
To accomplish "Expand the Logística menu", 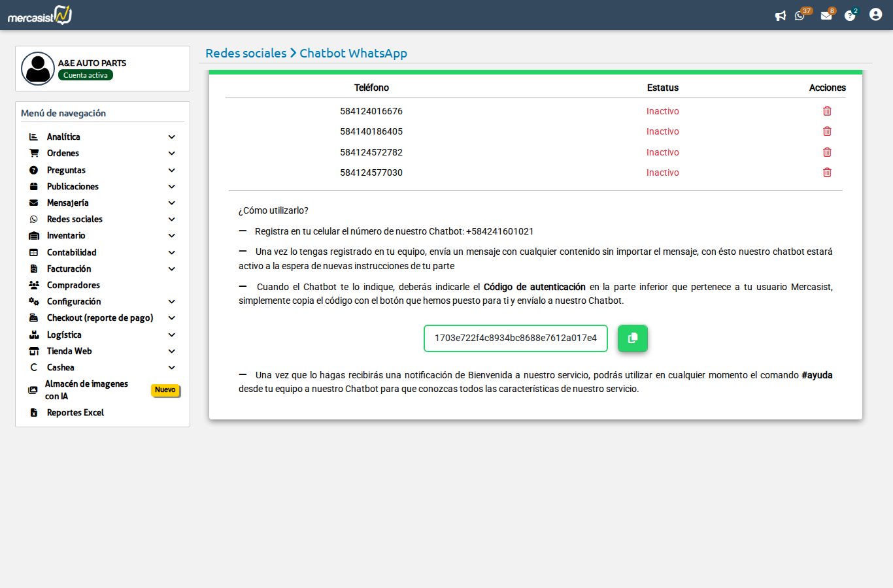I will (x=171, y=335).
